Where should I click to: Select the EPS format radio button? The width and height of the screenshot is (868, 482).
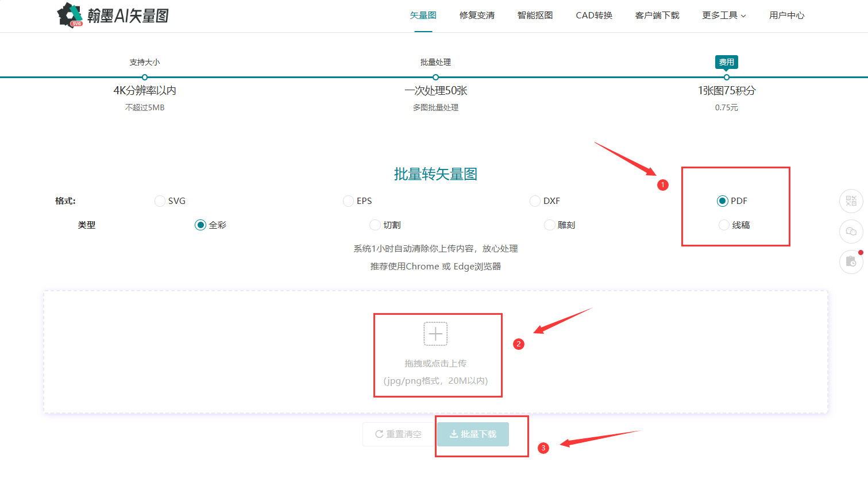(x=348, y=201)
